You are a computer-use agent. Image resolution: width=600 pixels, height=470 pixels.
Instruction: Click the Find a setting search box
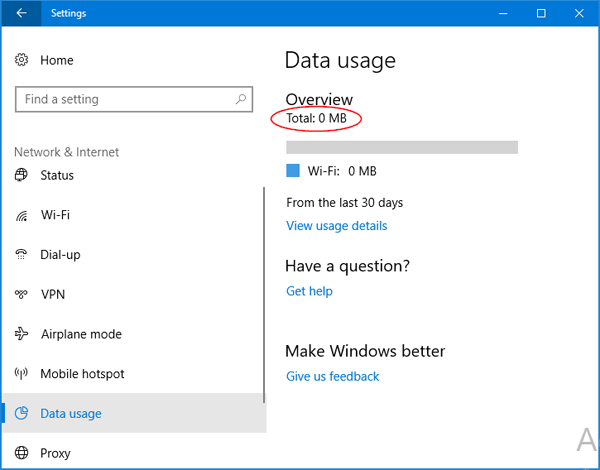pyautogui.click(x=125, y=100)
